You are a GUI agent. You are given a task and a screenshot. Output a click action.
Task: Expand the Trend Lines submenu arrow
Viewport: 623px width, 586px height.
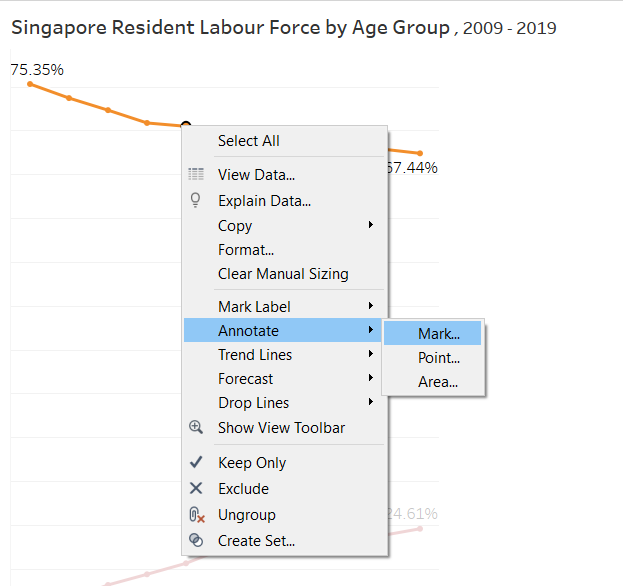coord(370,354)
